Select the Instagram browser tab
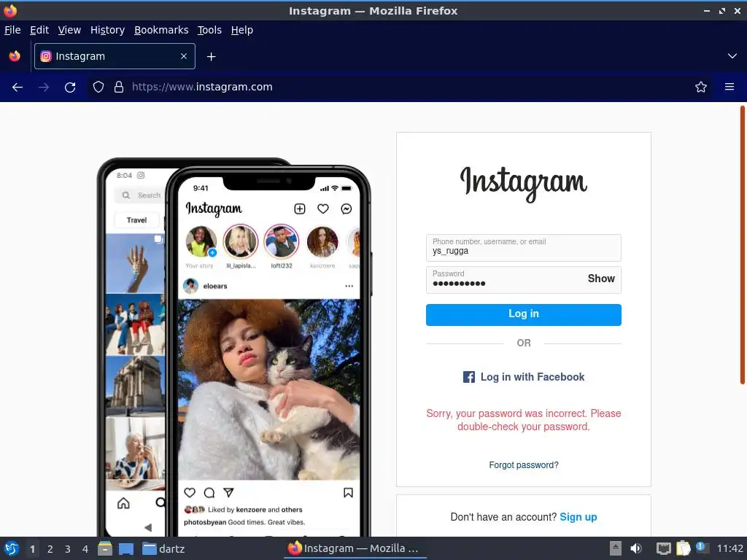Screen dimensions: 747x560 click(x=115, y=56)
